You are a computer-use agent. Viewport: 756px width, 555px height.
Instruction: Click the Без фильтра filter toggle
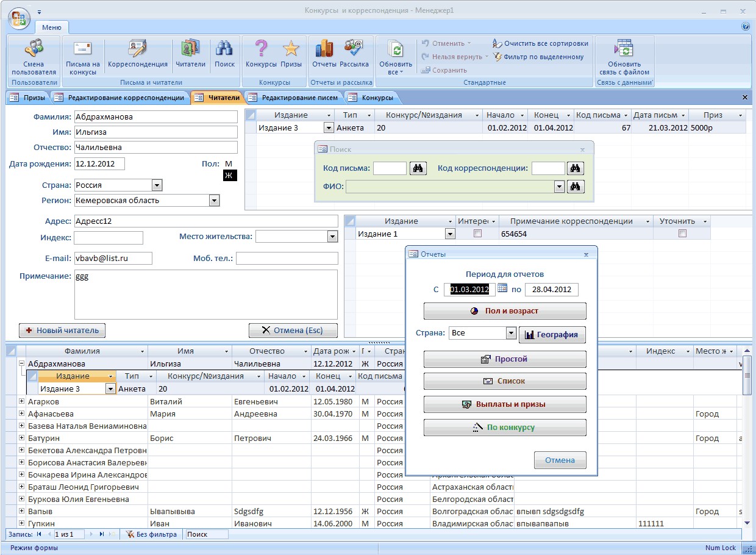152,534
